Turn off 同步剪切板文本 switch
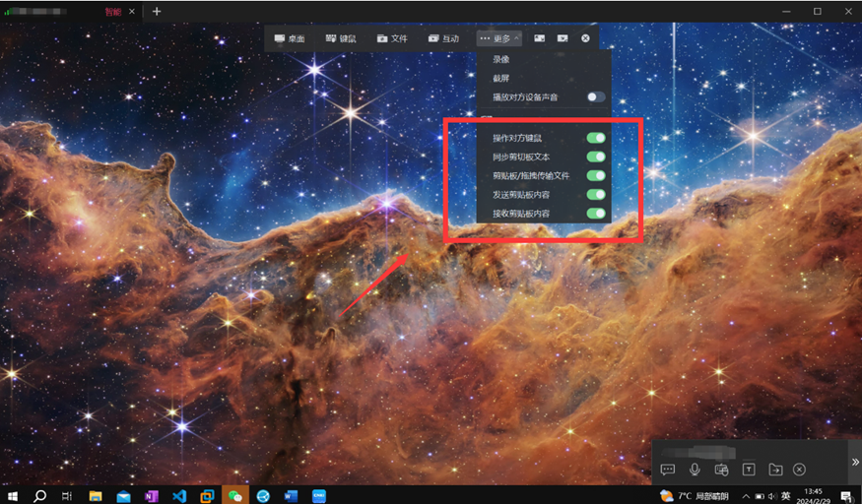 pyautogui.click(x=596, y=157)
